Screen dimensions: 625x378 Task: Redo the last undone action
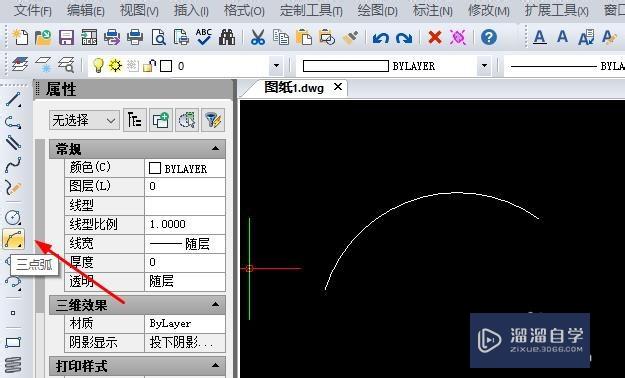[404, 38]
